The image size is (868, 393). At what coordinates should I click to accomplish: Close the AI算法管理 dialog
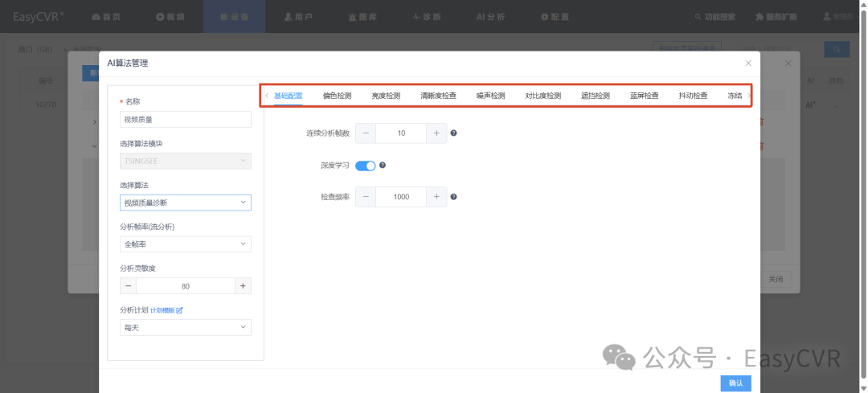click(748, 63)
